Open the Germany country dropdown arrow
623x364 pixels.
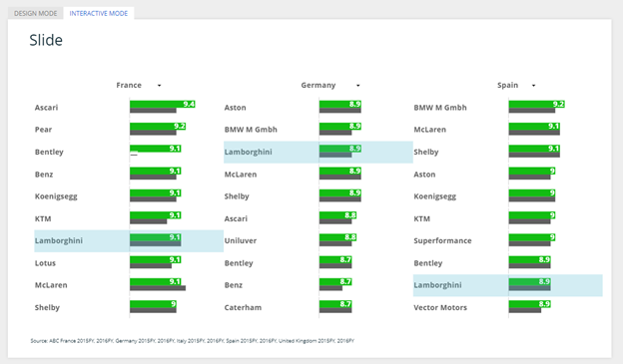(358, 86)
